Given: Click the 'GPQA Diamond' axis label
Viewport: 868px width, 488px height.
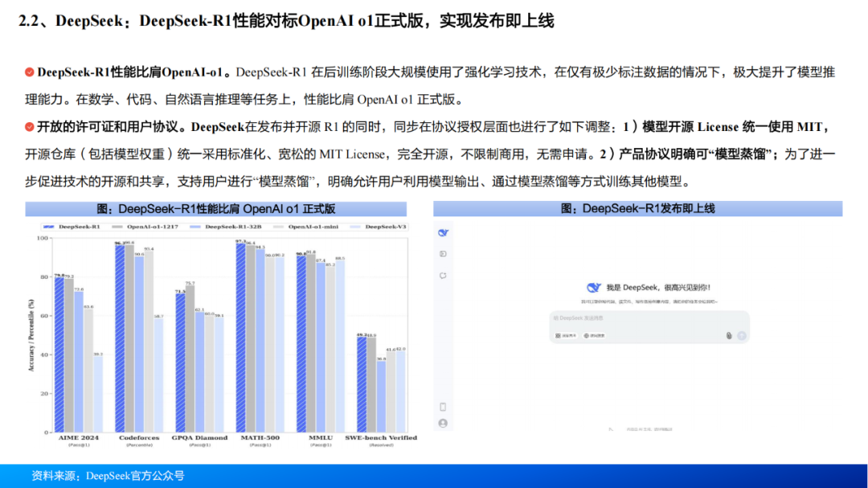Looking at the screenshot, I should click(x=199, y=437).
